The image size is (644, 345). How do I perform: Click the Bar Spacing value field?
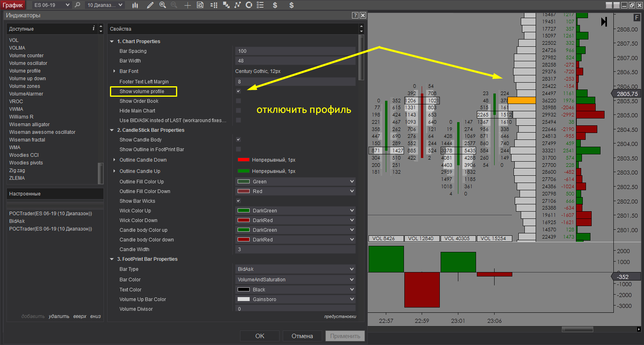pos(295,51)
